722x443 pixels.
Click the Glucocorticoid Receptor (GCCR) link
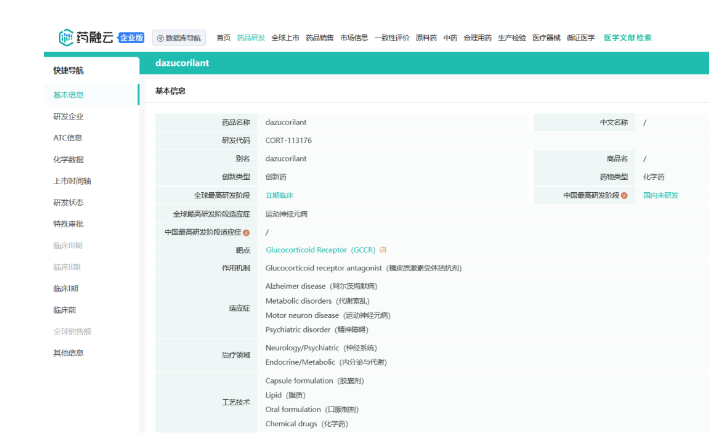pos(320,250)
